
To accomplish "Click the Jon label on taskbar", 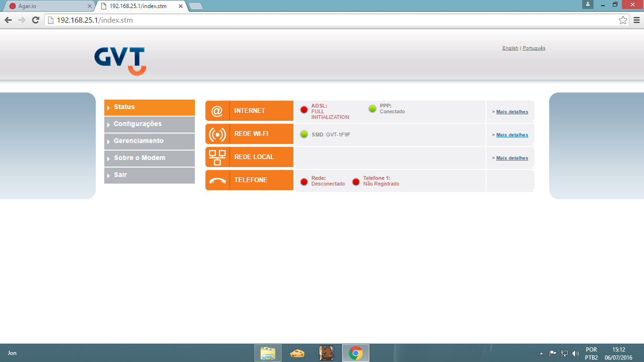I will [x=12, y=353].
